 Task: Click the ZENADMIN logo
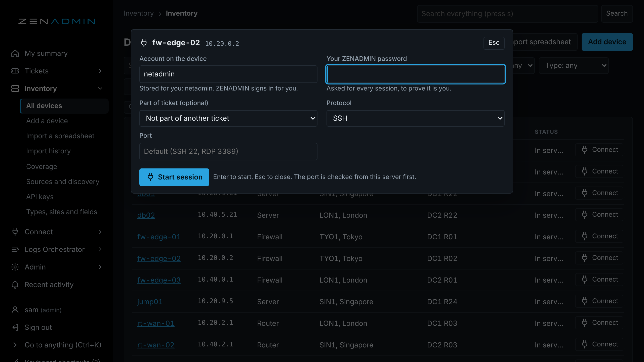(57, 21)
